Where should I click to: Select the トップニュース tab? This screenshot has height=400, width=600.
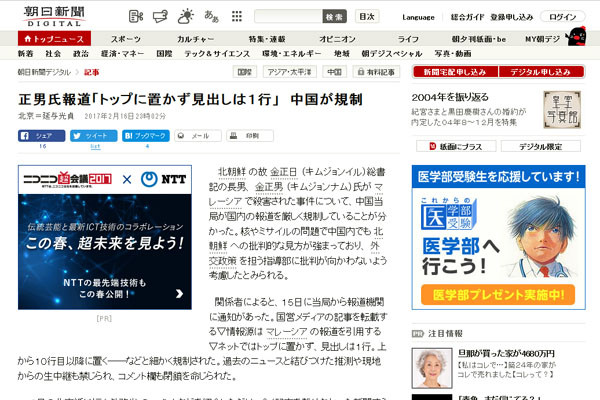54,39
